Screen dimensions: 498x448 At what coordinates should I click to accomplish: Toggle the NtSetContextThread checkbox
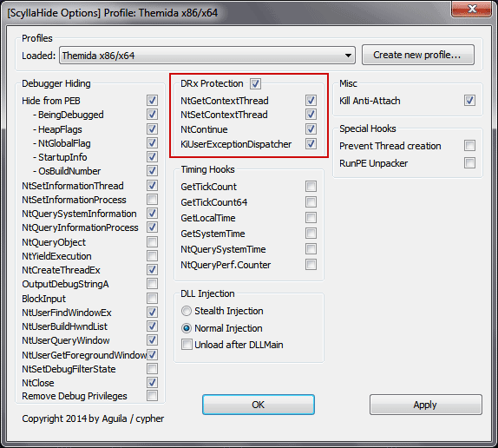point(311,115)
